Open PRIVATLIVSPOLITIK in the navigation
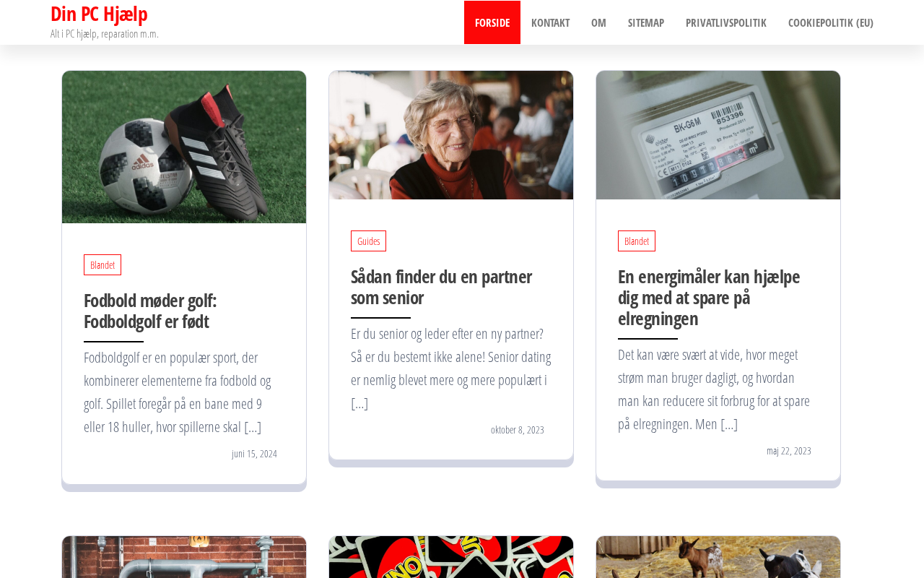This screenshot has height=578, width=924. tap(726, 22)
